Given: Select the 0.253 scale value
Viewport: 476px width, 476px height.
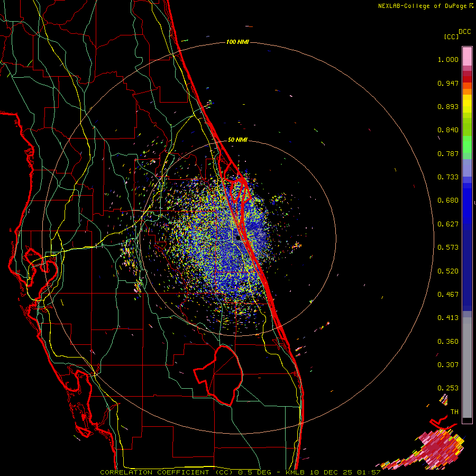Looking at the screenshot, I should [448, 388].
